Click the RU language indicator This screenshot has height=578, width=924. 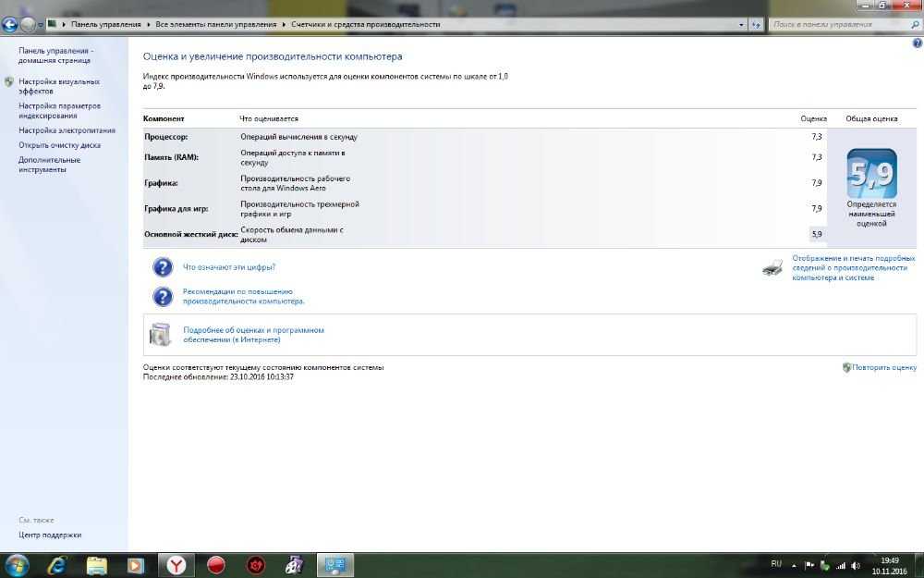coord(776,564)
